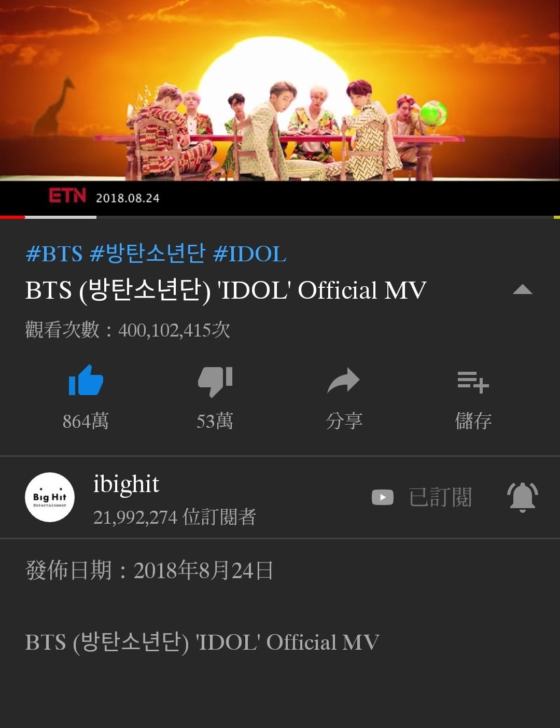Seek along the red video progress bar
Screen dimensions: 560x728
pos(280,217)
